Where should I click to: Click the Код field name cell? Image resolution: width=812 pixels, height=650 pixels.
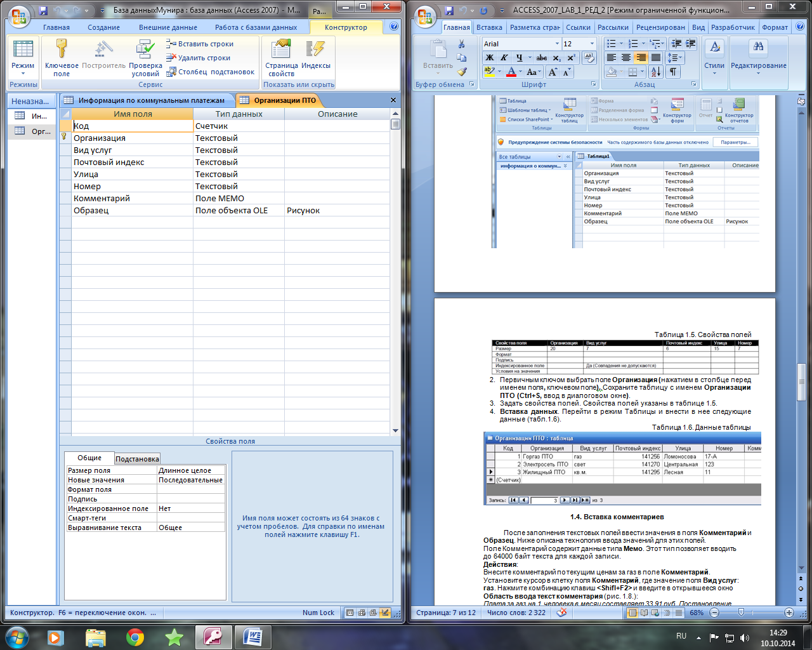click(x=132, y=126)
